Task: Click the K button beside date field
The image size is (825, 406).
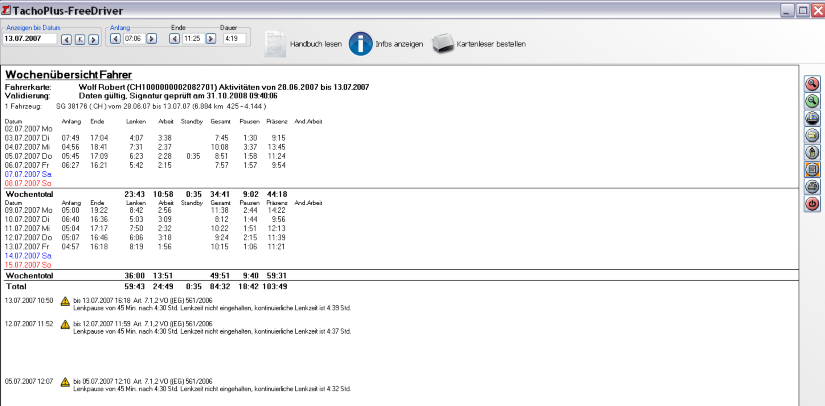Action: point(80,39)
